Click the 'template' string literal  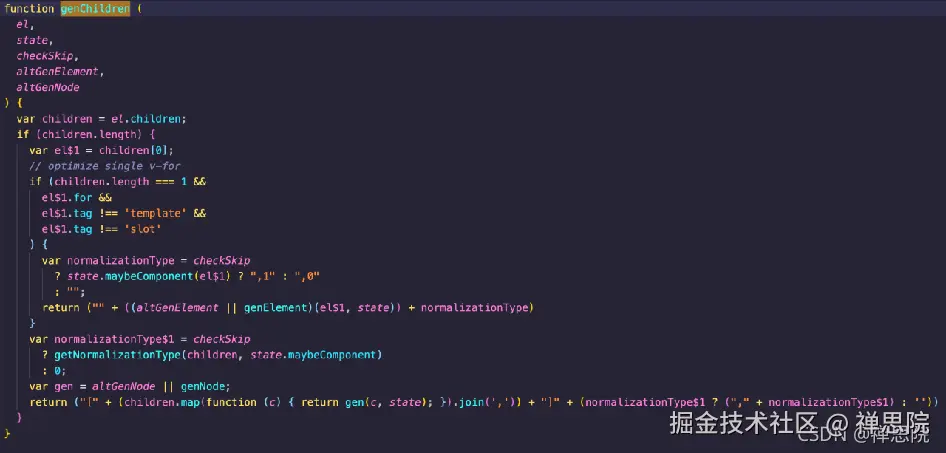(x=157, y=213)
